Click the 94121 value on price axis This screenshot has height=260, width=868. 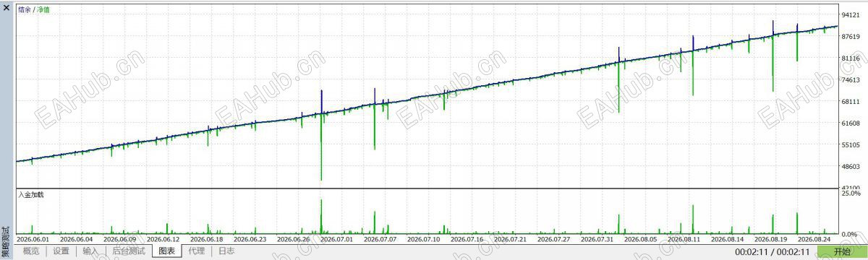point(851,14)
